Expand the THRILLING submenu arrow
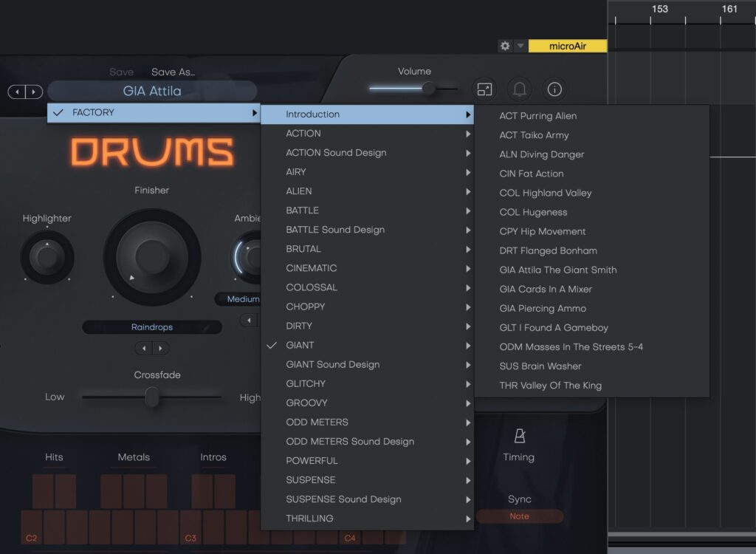Screen dimensions: 756x554 pos(468,519)
